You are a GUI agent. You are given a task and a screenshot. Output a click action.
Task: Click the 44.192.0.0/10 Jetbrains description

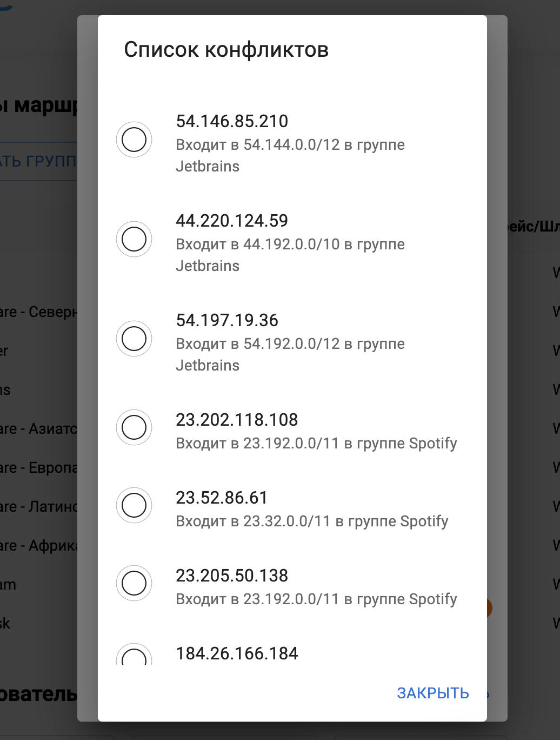coord(290,255)
